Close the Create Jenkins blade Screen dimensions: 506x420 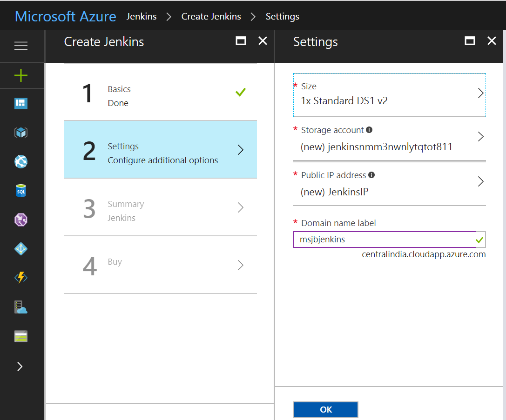coord(263,41)
